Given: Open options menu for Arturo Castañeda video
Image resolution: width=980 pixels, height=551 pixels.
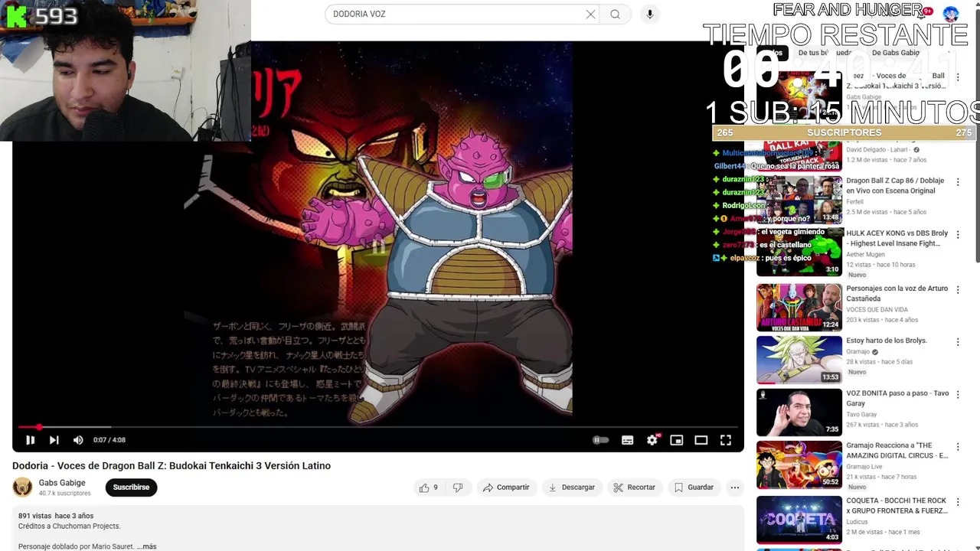Looking at the screenshot, I should click(x=957, y=290).
